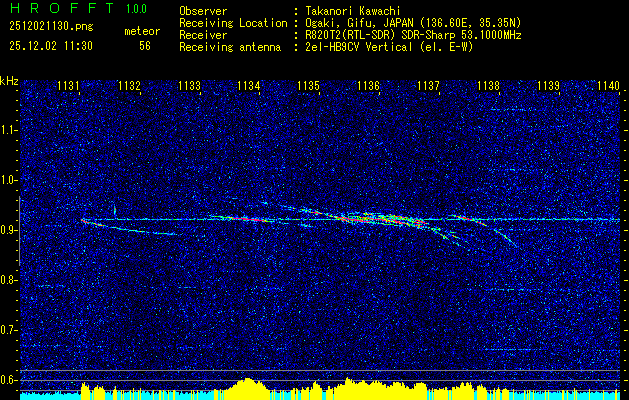Click the 0.6 kHz axis label
Viewport: 629px width, 400px height.
pos(7,380)
